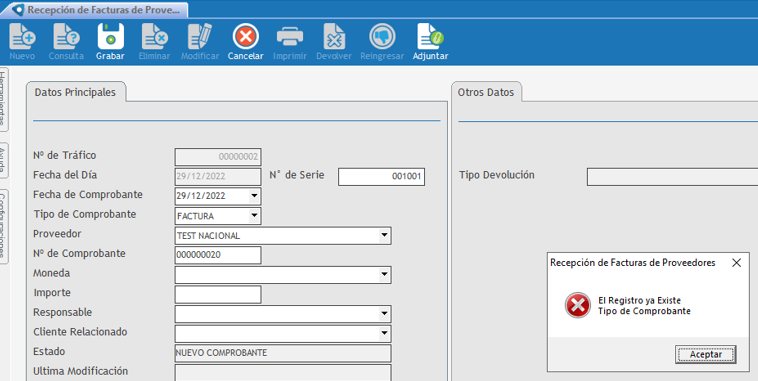Click the Estado field showing NUEVO COMPROBANTE
The width and height of the screenshot is (758, 381).
click(283, 353)
